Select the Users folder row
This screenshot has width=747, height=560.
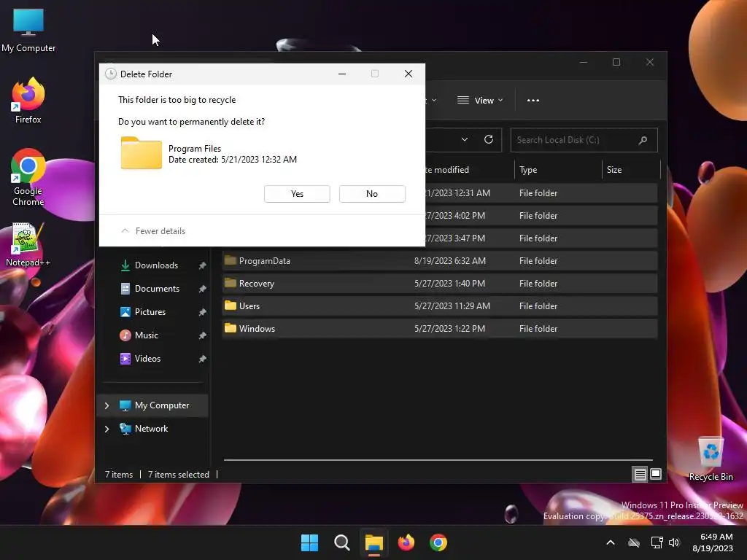point(440,306)
